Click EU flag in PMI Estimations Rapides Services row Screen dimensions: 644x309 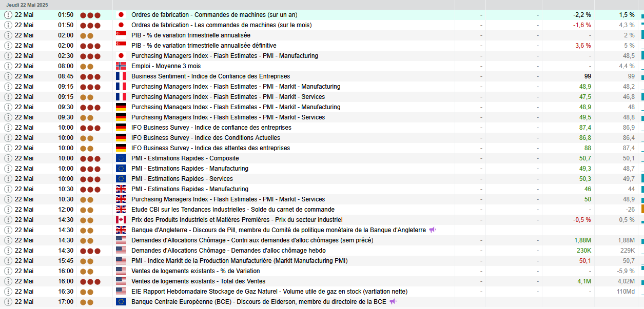[121, 179]
